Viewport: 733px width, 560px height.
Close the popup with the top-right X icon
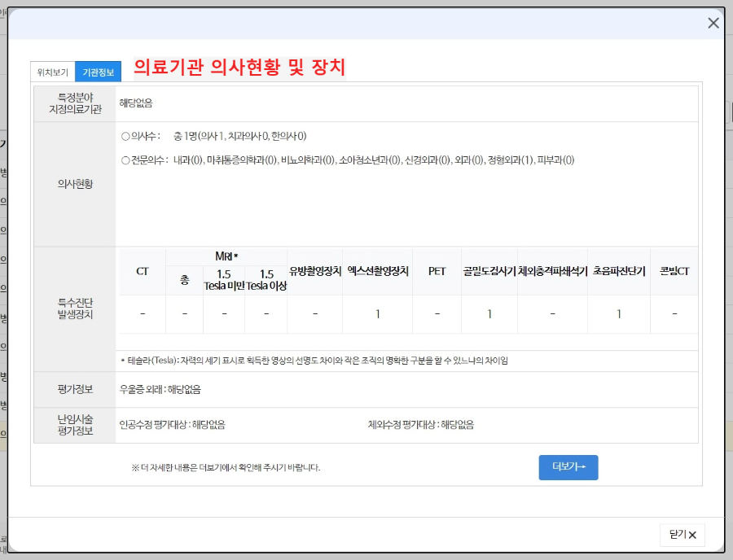[x=713, y=23]
